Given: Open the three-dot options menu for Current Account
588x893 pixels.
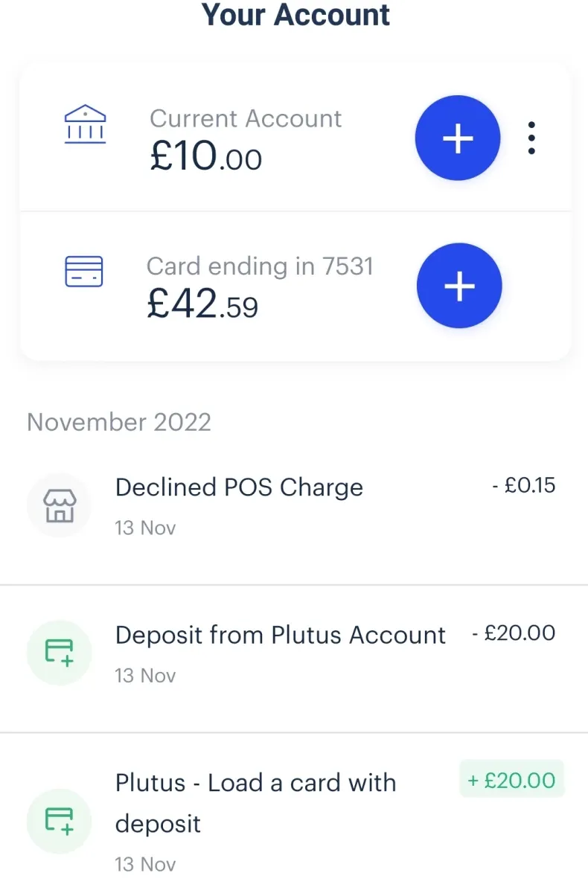Looking at the screenshot, I should (531, 138).
